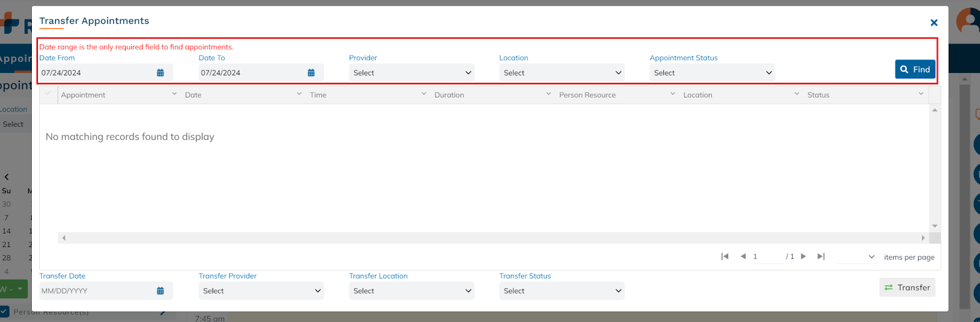
Task: Expand the Provider dropdown
Action: click(412, 73)
